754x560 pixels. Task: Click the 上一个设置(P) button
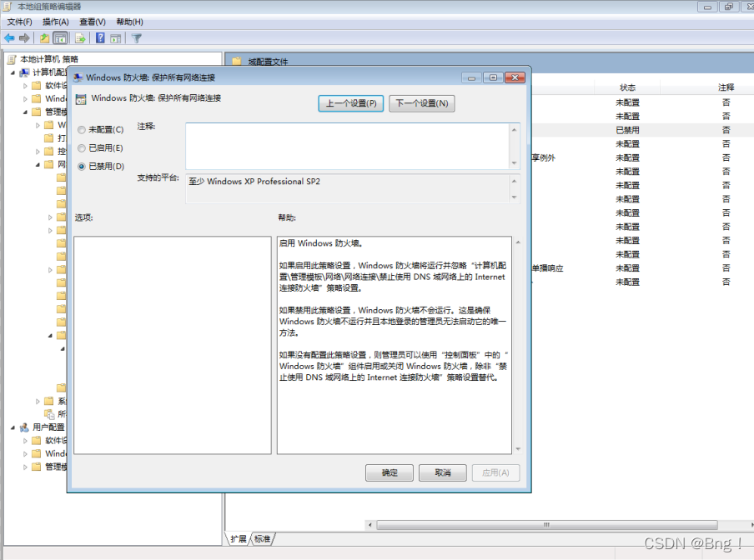coord(351,103)
